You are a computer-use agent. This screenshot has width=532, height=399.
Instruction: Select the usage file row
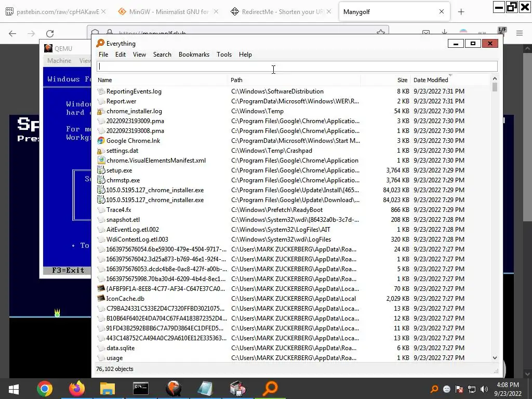[281, 358]
